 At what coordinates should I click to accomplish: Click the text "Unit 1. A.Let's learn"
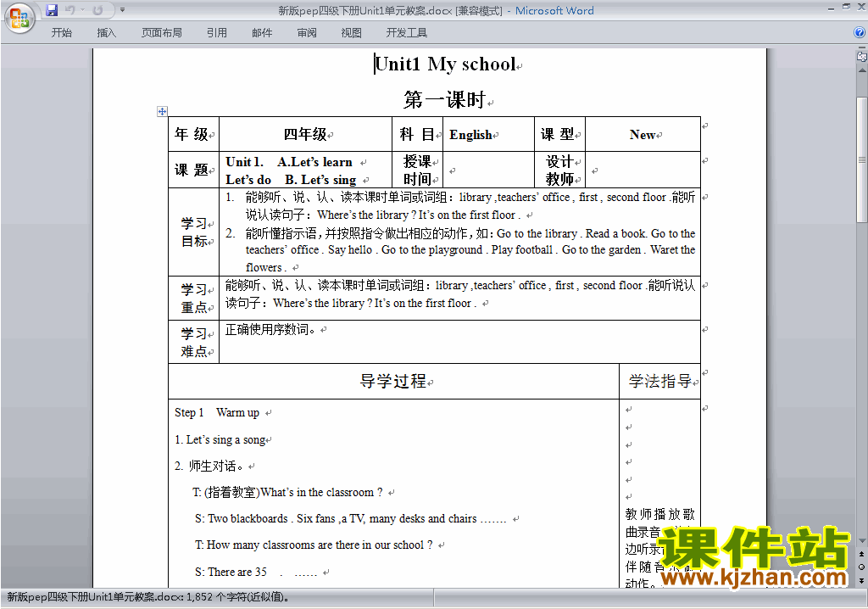click(289, 162)
